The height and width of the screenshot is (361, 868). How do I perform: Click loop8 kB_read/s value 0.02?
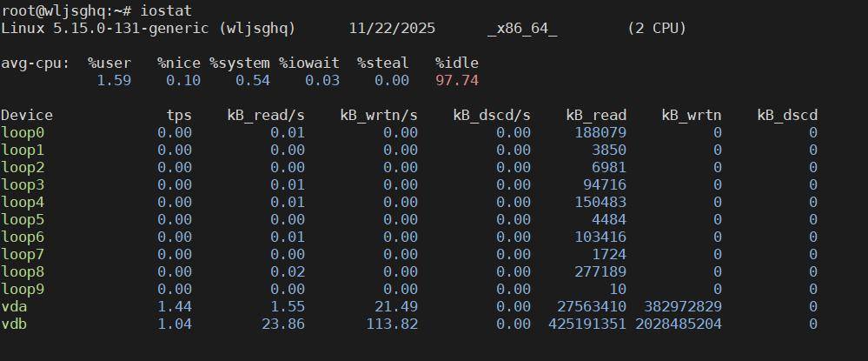click(288, 271)
